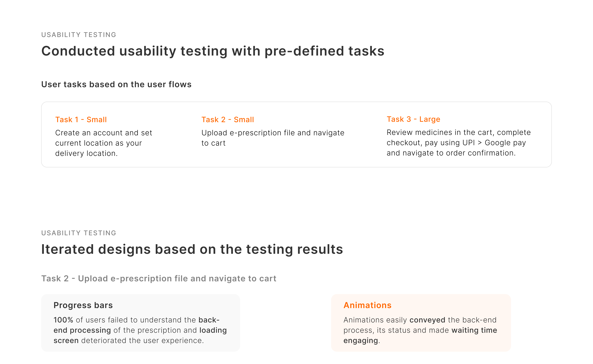593x364 pixels.
Task: Click 'User tasks based on the user flows' subheading
Action: pos(116,85)
